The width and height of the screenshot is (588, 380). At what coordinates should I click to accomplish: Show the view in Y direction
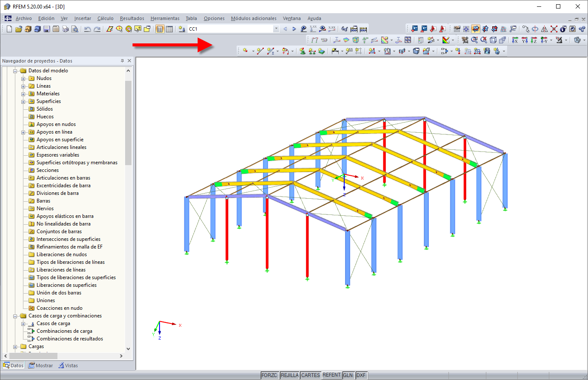(524, 40)
